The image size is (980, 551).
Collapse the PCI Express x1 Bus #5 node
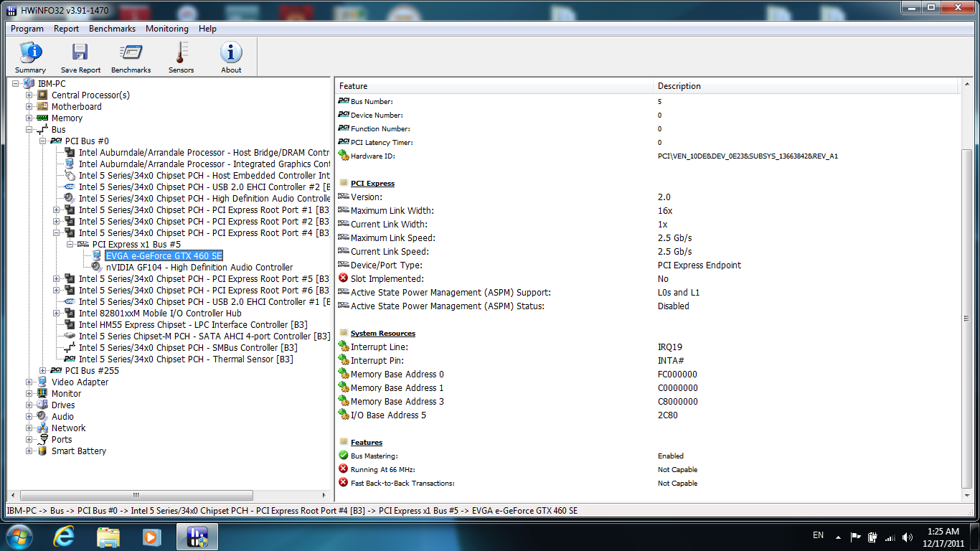[70, 244]
